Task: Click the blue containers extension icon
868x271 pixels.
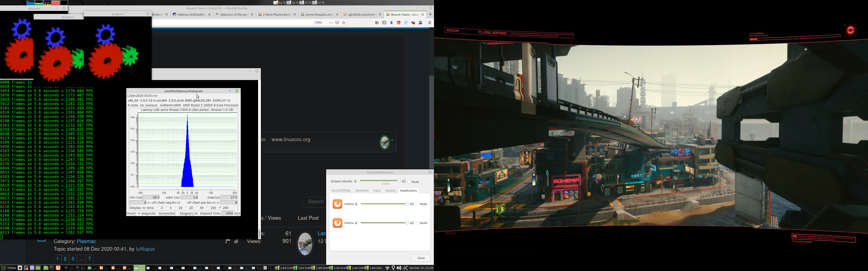Action: (x=406, y=23)
